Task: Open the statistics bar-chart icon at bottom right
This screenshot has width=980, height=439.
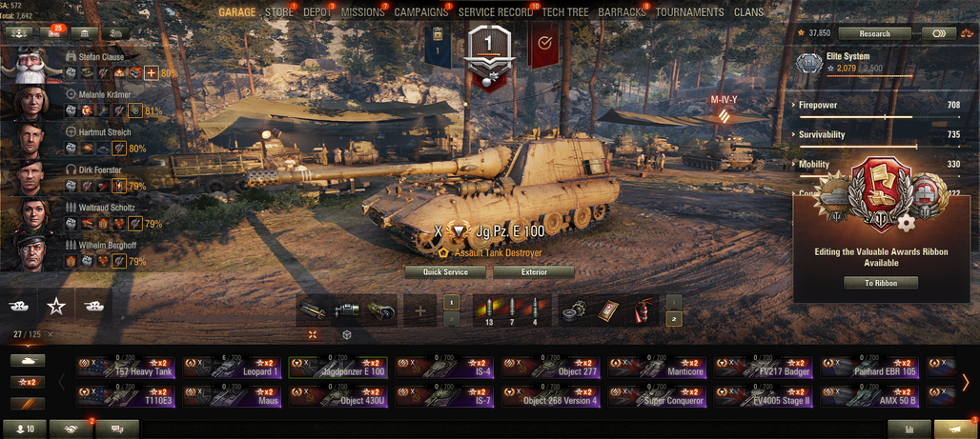Action: click(909, 429)
